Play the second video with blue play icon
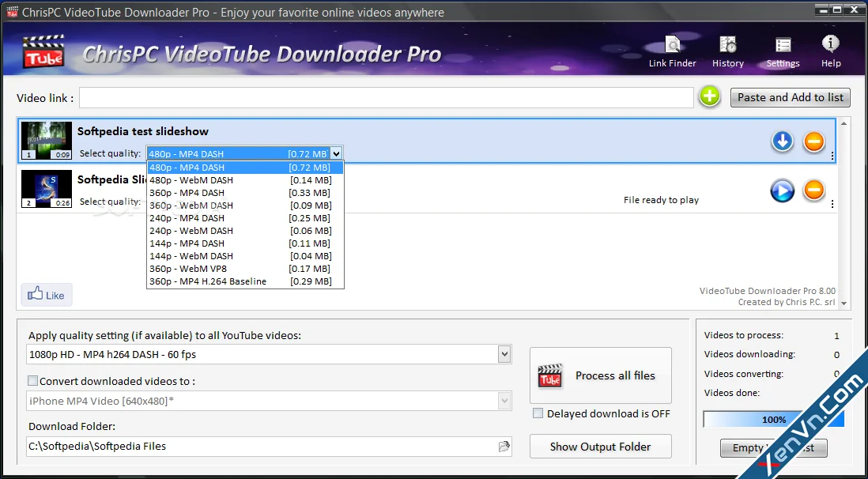Viewport: 868px width, 479px height. (x=782, y=190)
